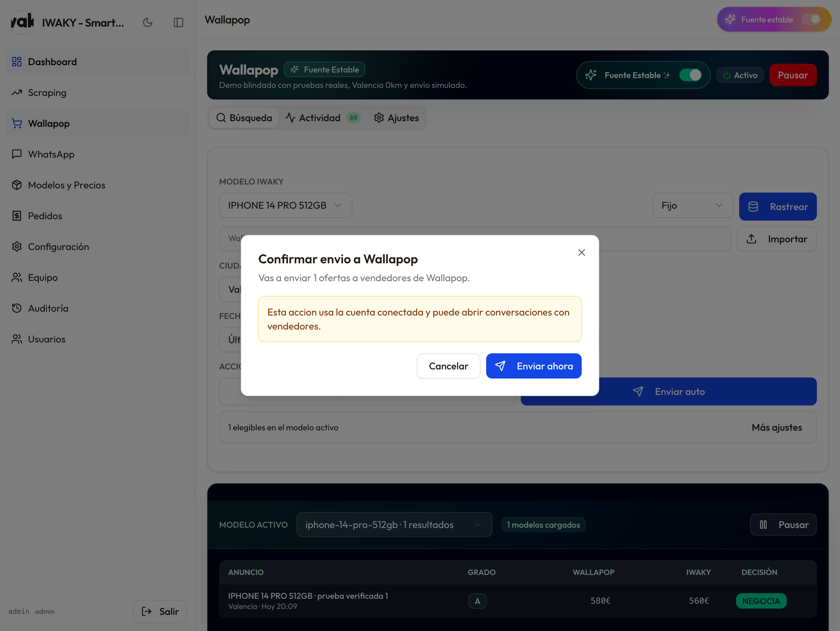Click the ANUNCIO column header
The image size is (840, 631).
[x=246, y=572]
